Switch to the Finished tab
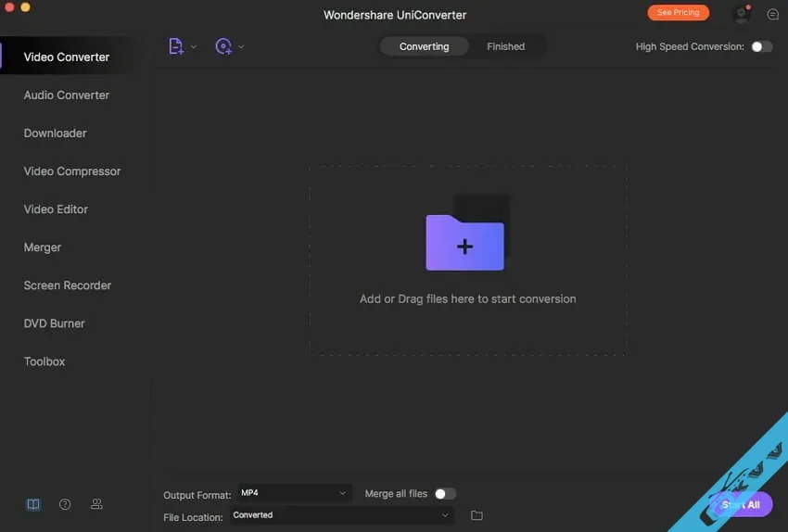This screenshot has height=532, width=788. [505, 46]
